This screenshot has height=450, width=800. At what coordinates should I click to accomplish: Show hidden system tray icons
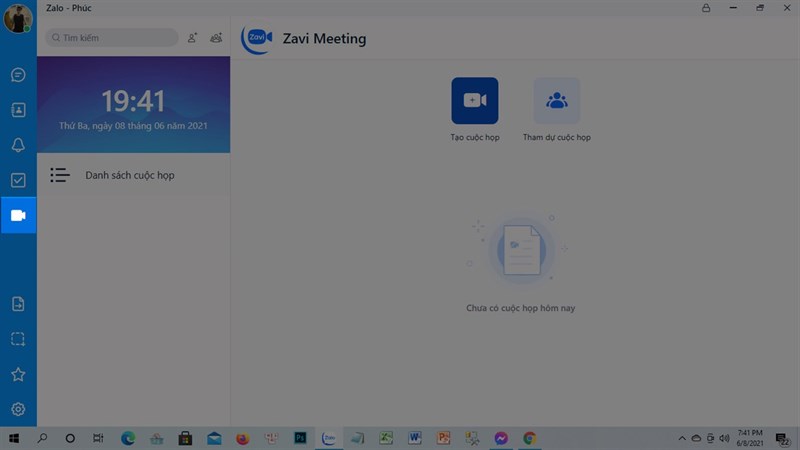point(682,438)
